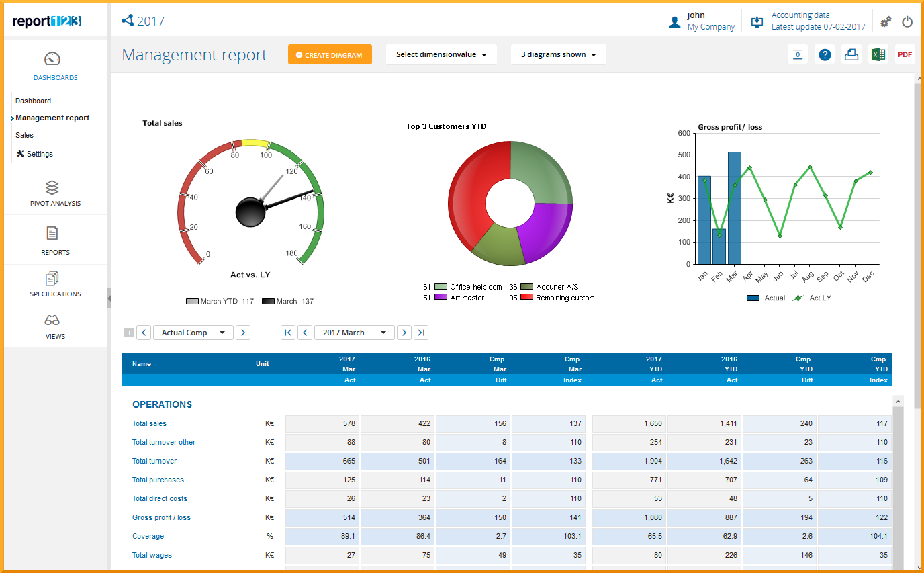The height and width of the screenshot is (573, 924).
Task: Export the report to PDF
Action: click(x=905, y=55)
